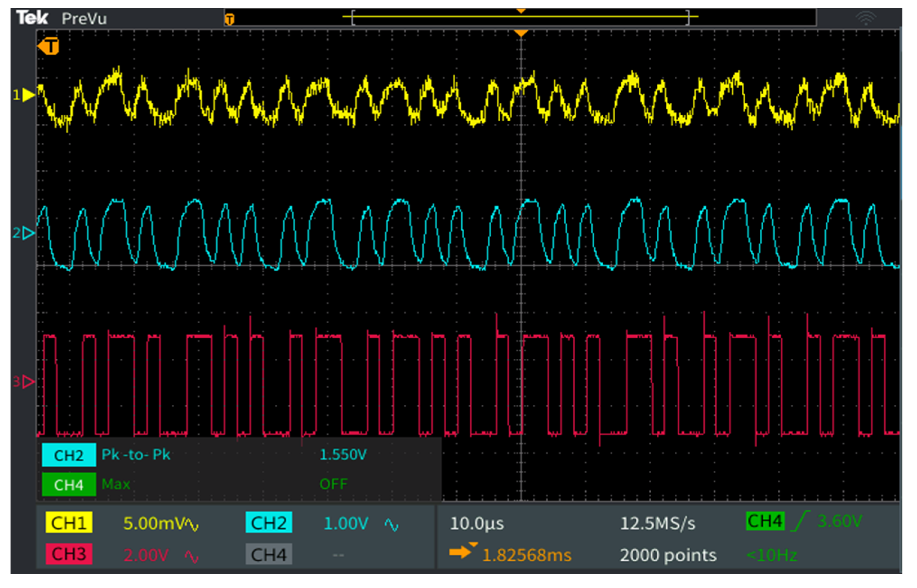Select the CH1 channel badge
Viewport: 917px width, 588px height.
pyautogui.click(x=69, y=524)
